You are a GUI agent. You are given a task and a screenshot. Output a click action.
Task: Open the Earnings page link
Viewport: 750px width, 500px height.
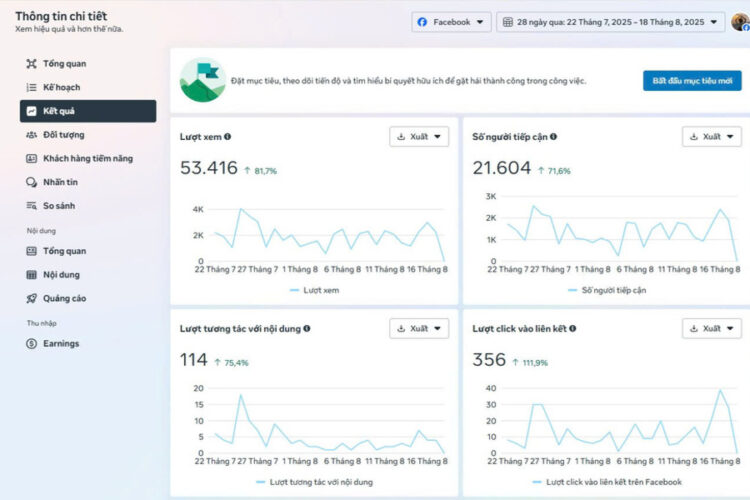(x=60, y=344)
